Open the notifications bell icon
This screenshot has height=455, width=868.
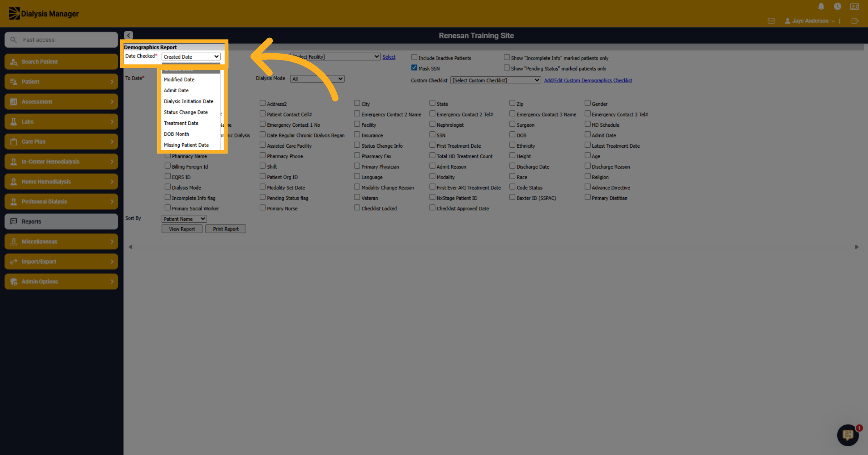pyautogui.click(x=821, y=7)
